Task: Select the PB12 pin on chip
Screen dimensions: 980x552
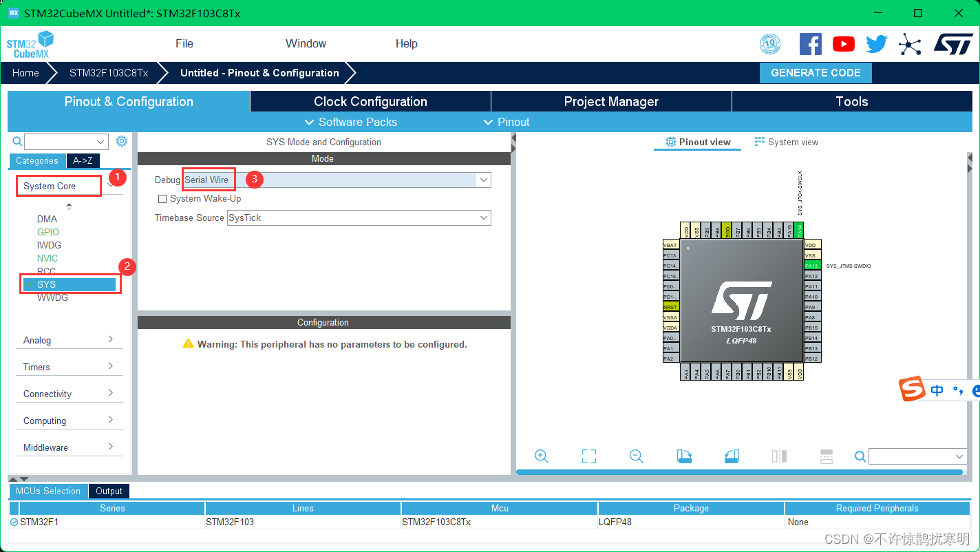Action: pyautogui.click(x=812, y=359)
